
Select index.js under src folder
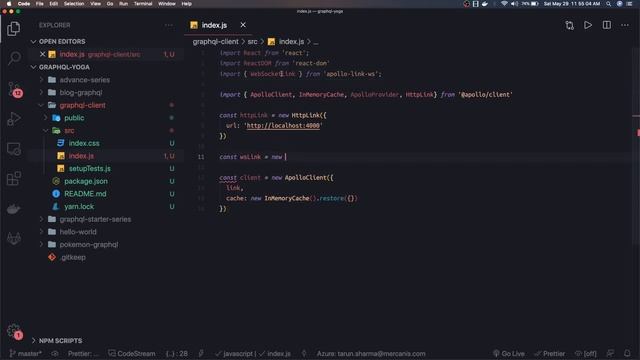(81, 156)
